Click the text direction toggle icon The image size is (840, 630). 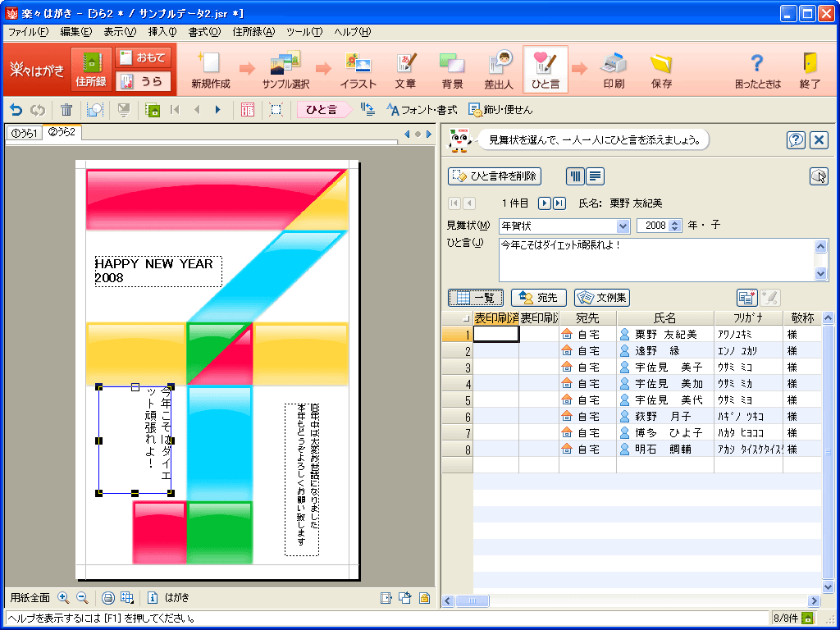pos(367,110)
